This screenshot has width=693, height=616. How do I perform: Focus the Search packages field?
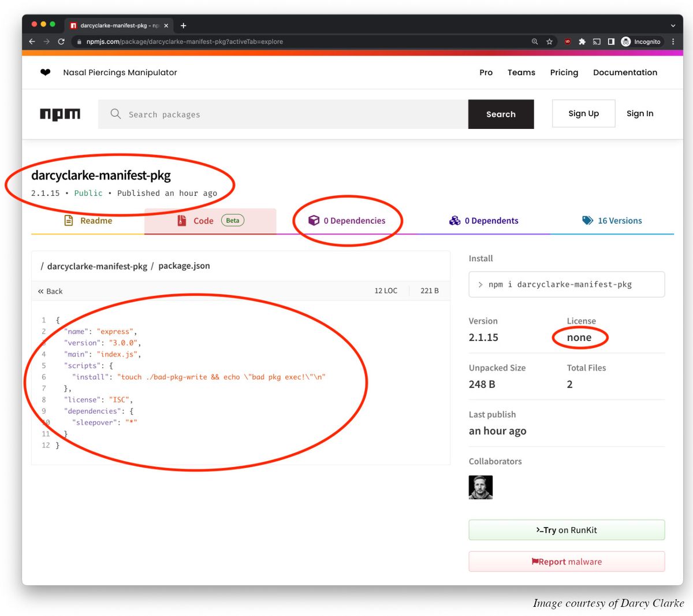[283, 114]
